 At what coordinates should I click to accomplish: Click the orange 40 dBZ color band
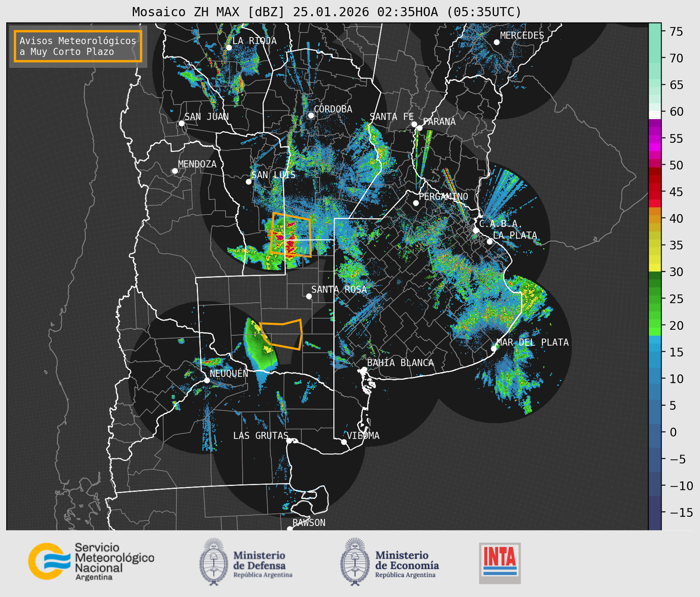[x=655, y=219]
